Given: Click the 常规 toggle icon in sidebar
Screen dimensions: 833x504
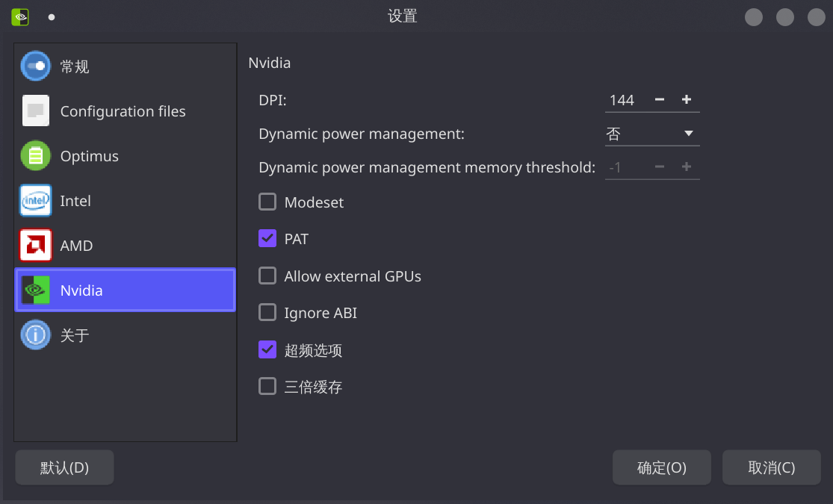Looking at the screenshot, I should pos(36,66).
